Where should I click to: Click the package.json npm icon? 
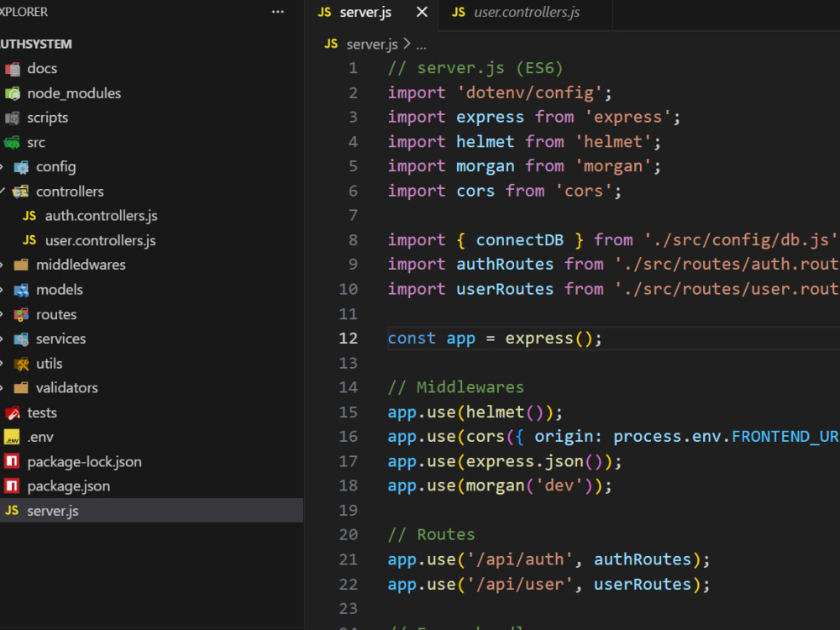(x=12, y=486)
